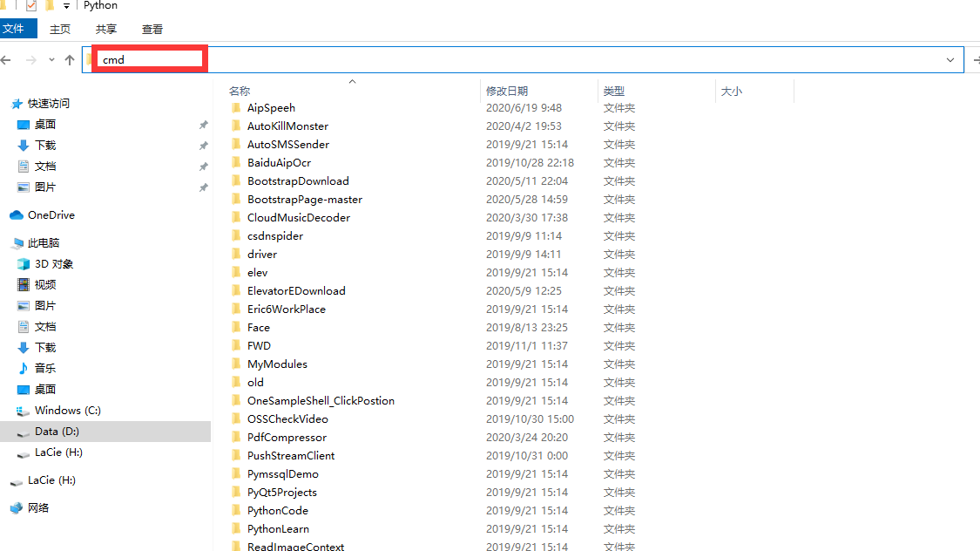The image size is (980, 551).
Task: Select the PyQt5Projects folder
Action: 282,493
